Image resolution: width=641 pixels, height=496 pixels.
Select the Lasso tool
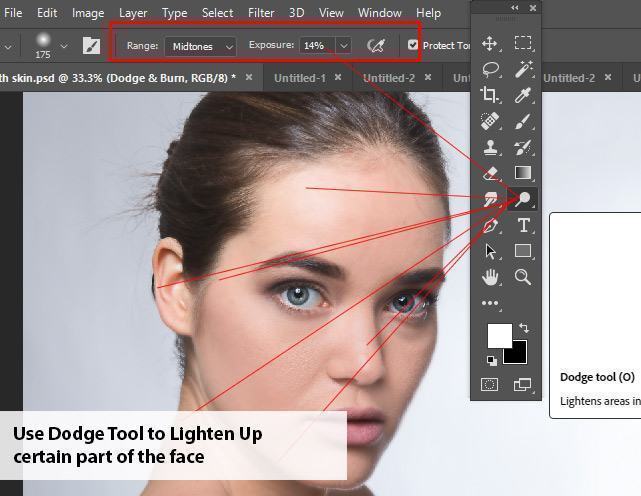[490, 69]
